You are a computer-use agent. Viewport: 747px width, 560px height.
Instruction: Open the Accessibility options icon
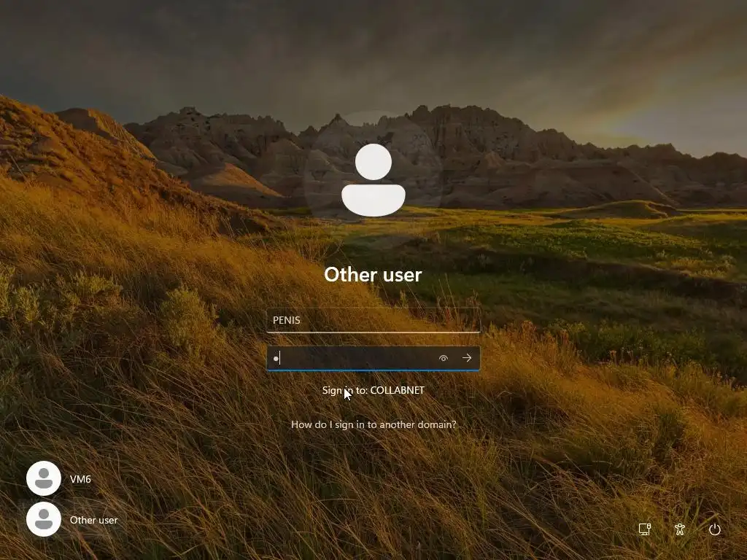pyautogui.click(x=680, y=529)
